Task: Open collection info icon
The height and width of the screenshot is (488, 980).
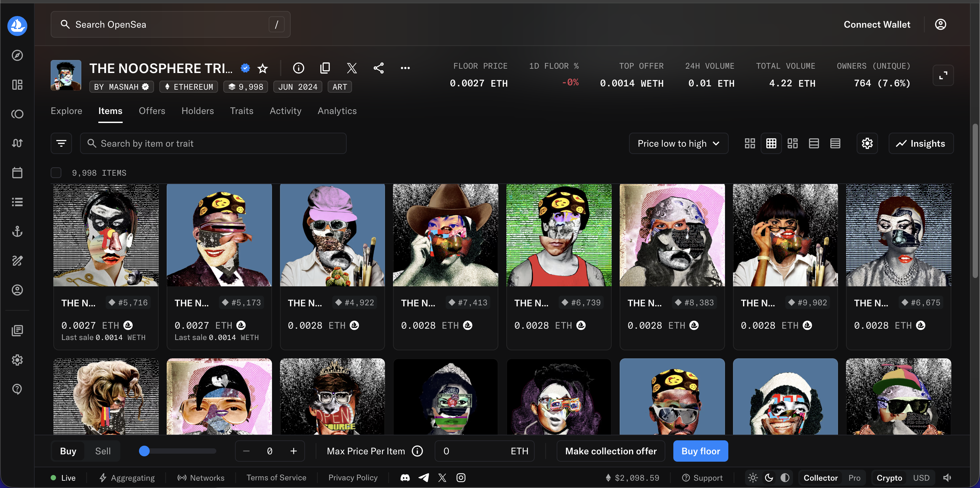Action: click(299, 68)
